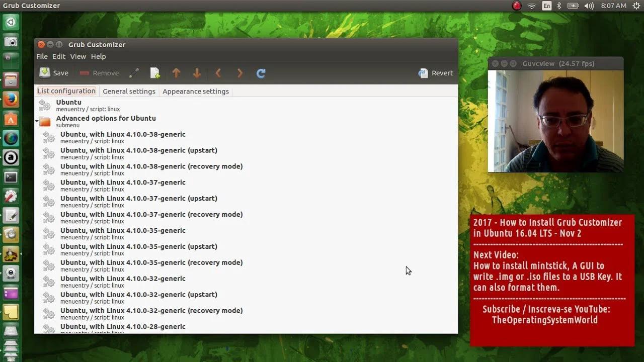This screenshot has width=644, height=362.
Task: Switch to the General settings tab
Action: 129,91
